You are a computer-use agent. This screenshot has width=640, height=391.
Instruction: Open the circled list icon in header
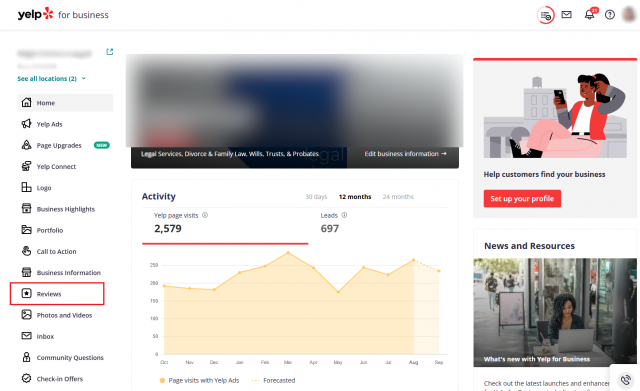pos(545,16)
